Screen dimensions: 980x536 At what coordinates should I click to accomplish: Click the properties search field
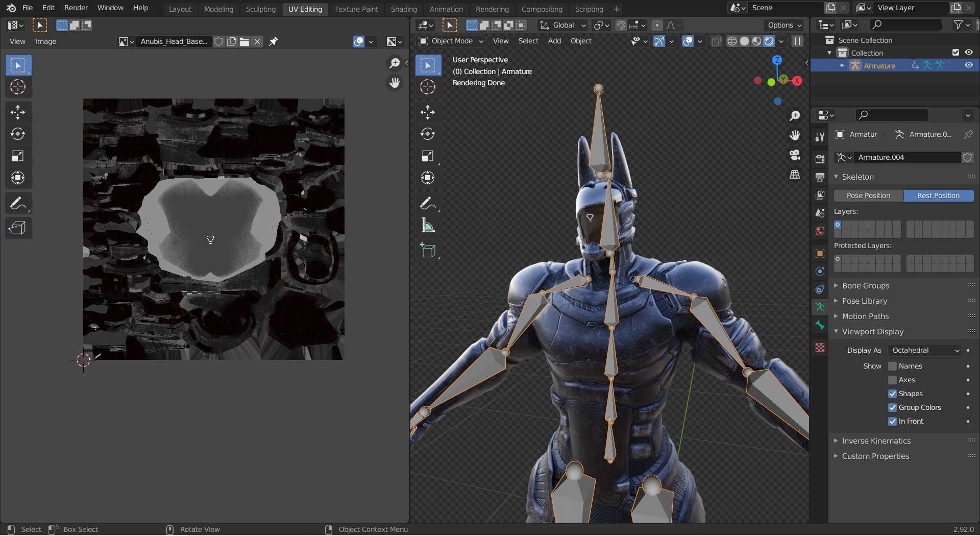coord(891,115)
